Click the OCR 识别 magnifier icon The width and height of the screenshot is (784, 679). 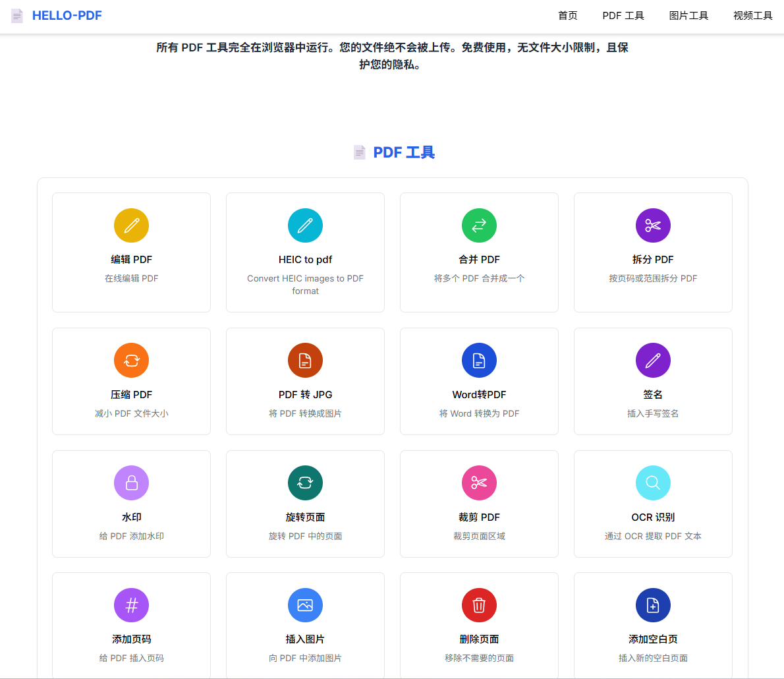click(653, 483)
